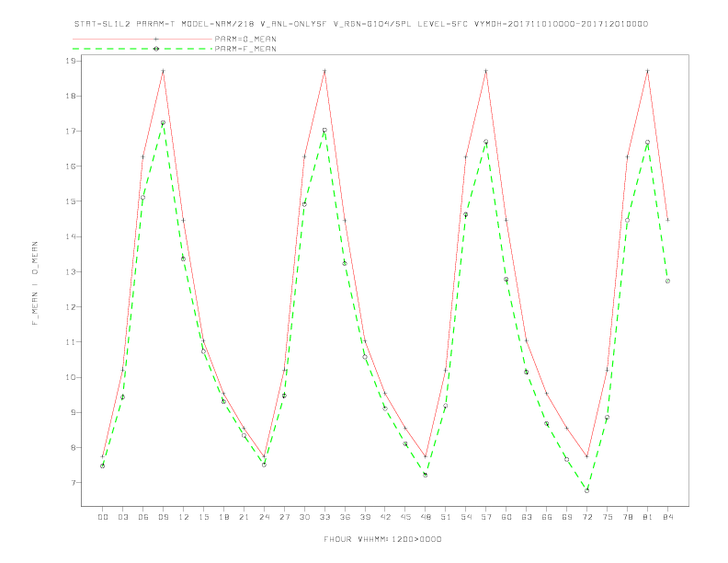The image size is (728, 563).
Task: Click the x-axis tick label 54
Action: [466, 517]
